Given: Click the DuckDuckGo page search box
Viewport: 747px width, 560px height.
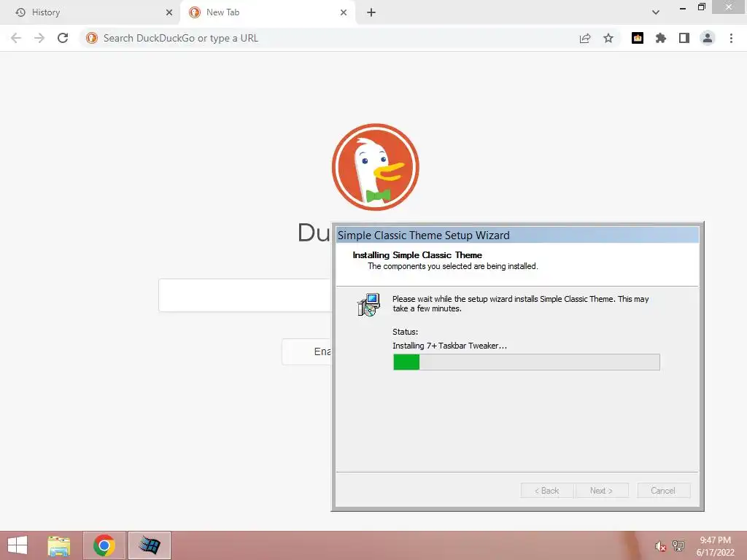Looking at the screenshot, I should (245, 295).
